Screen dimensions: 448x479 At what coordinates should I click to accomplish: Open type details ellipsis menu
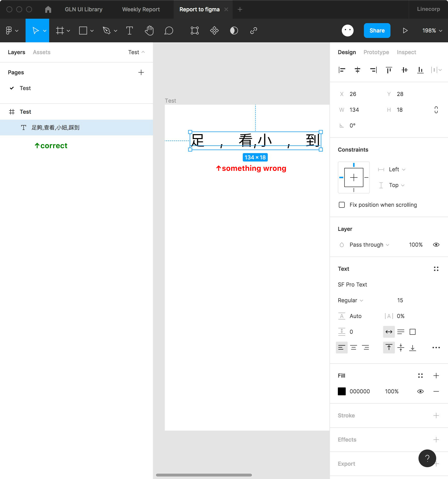(436, 348)
